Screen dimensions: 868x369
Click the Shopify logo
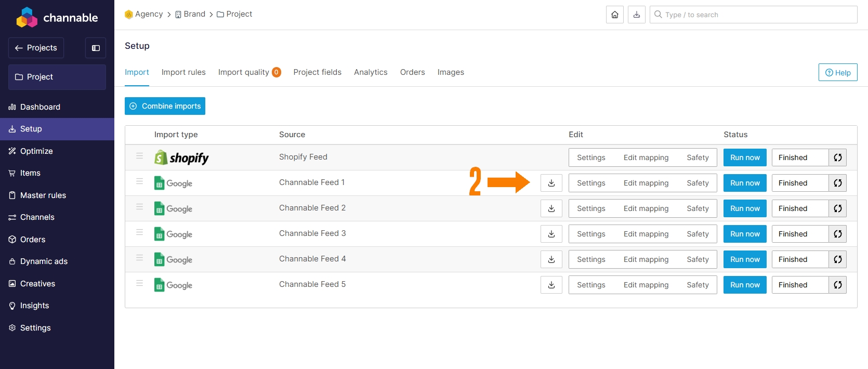[x=181, y=157]
